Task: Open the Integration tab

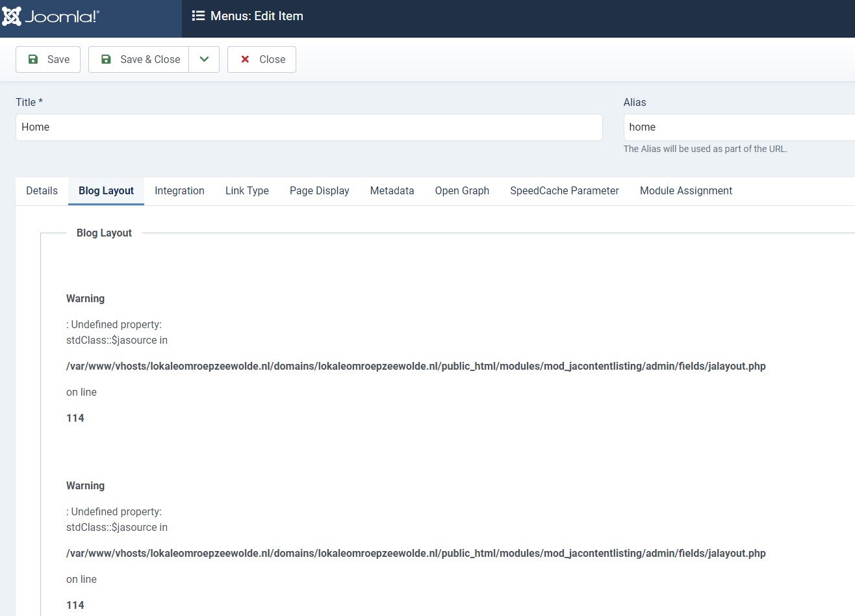Action: click(179, 190)
